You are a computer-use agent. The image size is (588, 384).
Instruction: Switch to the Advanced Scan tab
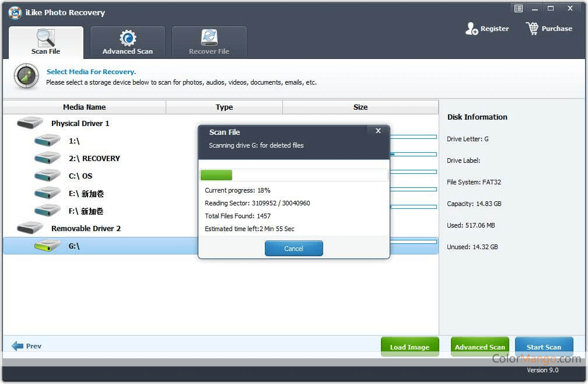(128, 42)
